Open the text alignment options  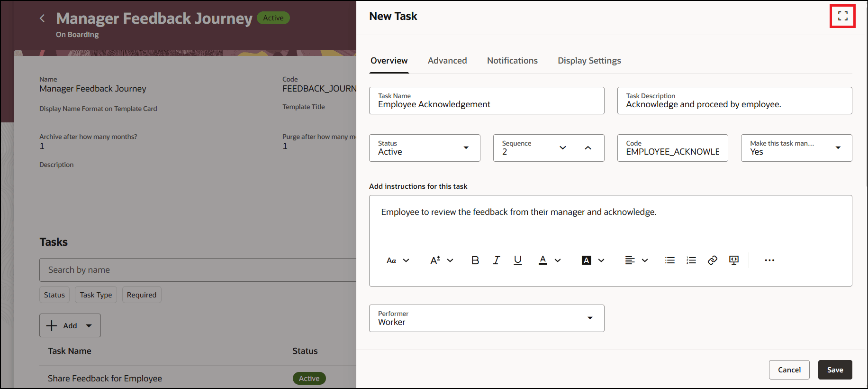pos(636,260)
